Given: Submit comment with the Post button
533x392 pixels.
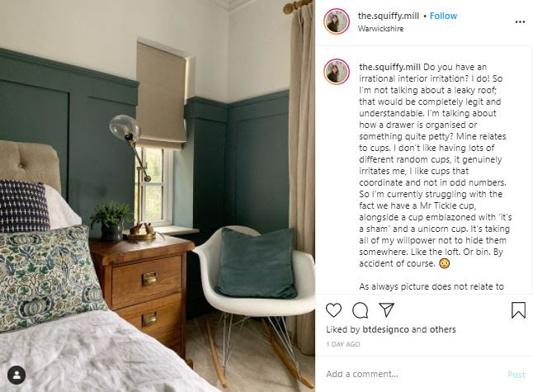Looking at the screenshot, I should point(516,375).
